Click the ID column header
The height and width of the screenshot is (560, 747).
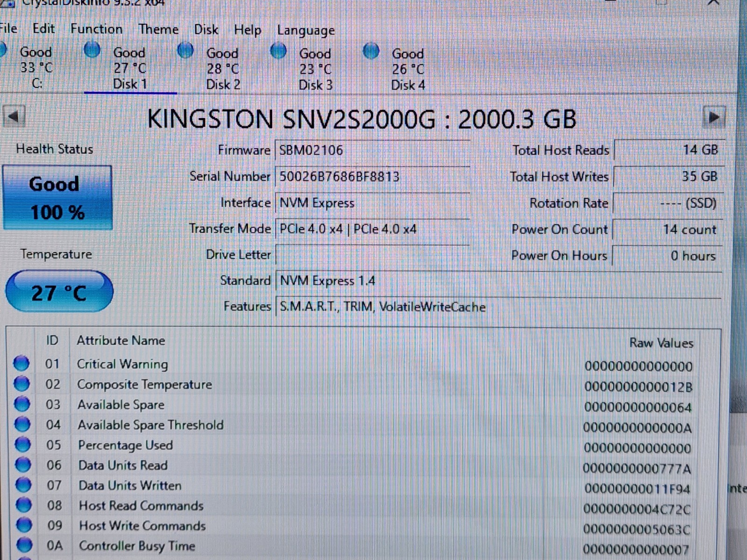point(52,340)
